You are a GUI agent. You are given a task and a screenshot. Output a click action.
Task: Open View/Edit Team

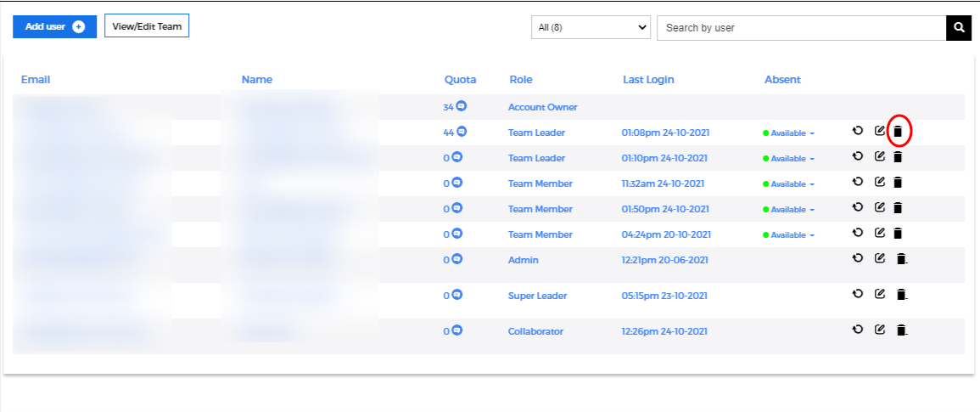(x=147, y=26)
